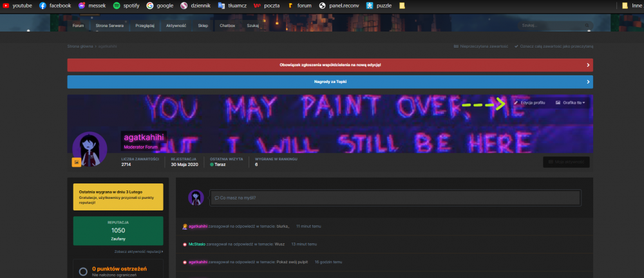Click the profile avatar picture
This screenshot has height=278, width=644.
click(x=90, y=149)
